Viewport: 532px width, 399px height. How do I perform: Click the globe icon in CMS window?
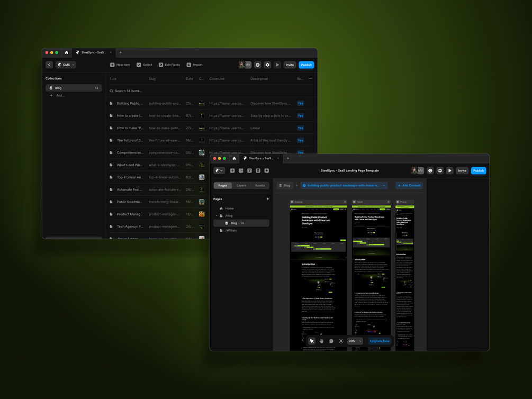coord(257,65)
